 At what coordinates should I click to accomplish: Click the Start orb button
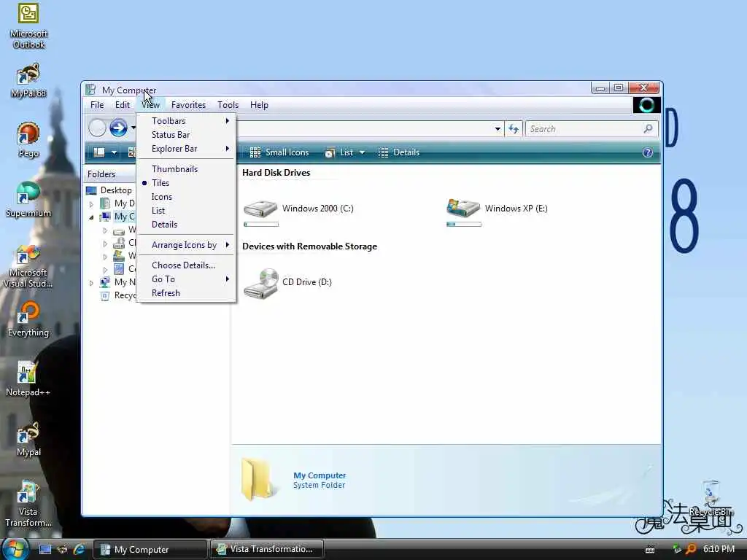click(x=15, y=548)
